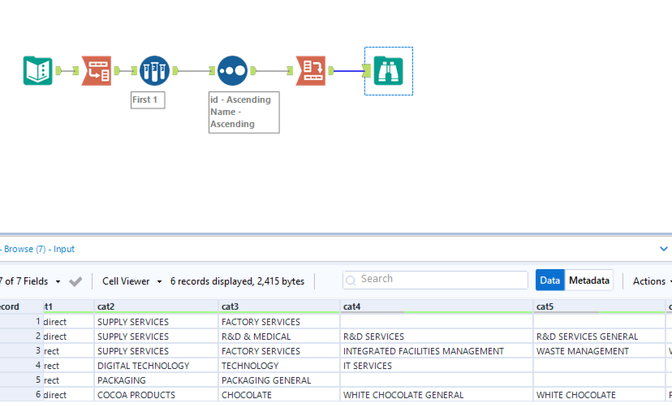
Task: Select the Sort tool with three dots
Action: tap(232, 71)
